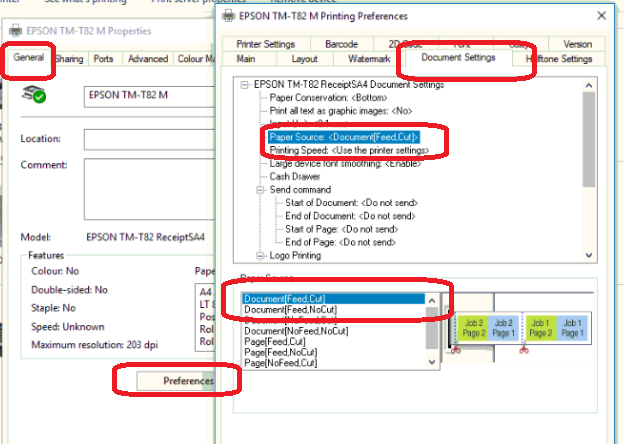This screenshot has width=624, height=444.
Task: Switch to the Barcode tab
Action: pyautogui.click(x=341, y=44)
